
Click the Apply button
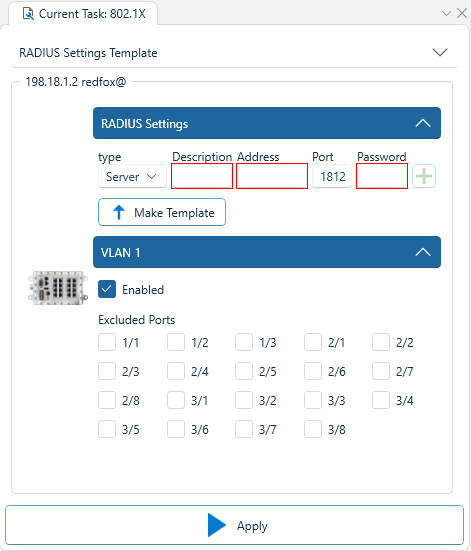234,525
